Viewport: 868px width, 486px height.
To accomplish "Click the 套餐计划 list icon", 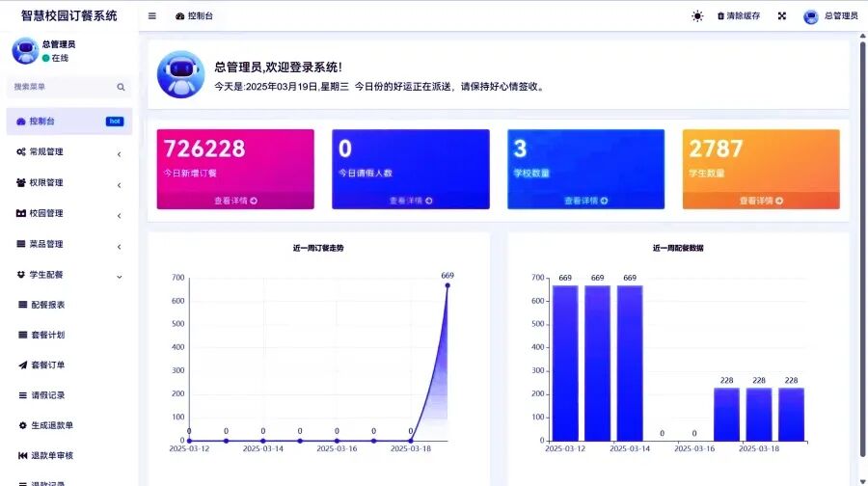I will (23, 335).
